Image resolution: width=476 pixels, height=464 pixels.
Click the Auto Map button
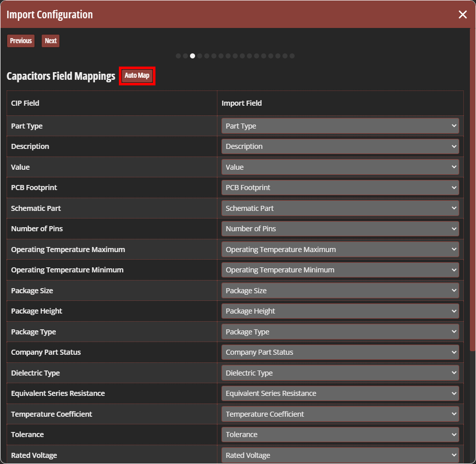pyautogui.click(x=137, y=75)
